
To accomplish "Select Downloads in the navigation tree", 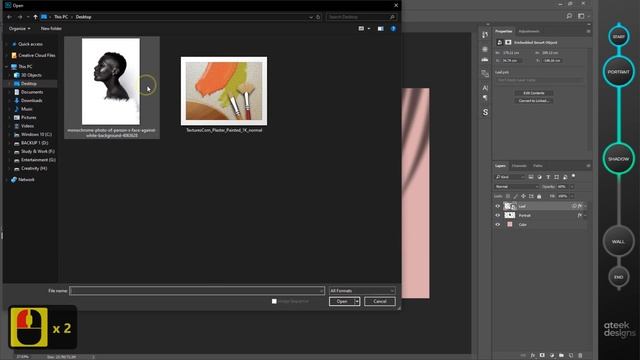I will [31, 100].
